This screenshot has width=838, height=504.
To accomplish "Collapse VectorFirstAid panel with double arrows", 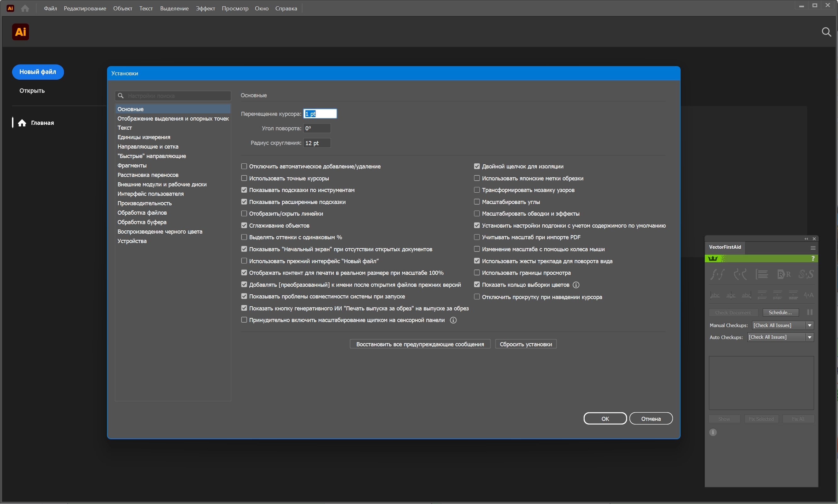I will coord(806,239).
